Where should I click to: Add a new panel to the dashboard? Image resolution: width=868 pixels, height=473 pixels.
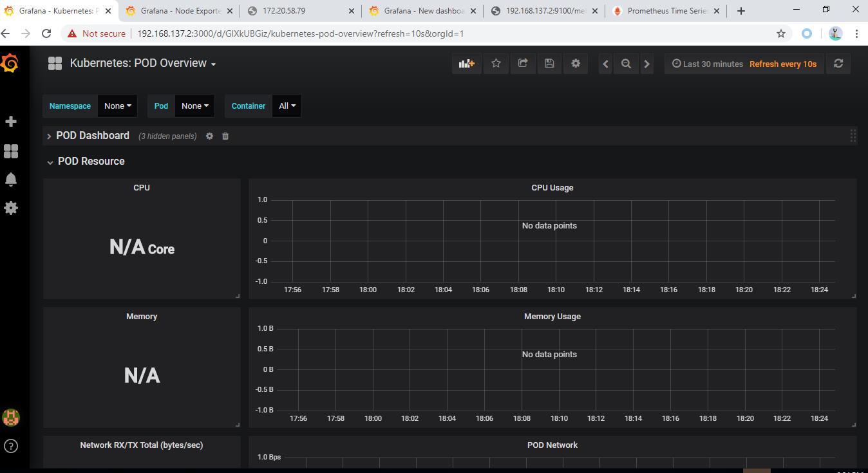tap(466, 63)
